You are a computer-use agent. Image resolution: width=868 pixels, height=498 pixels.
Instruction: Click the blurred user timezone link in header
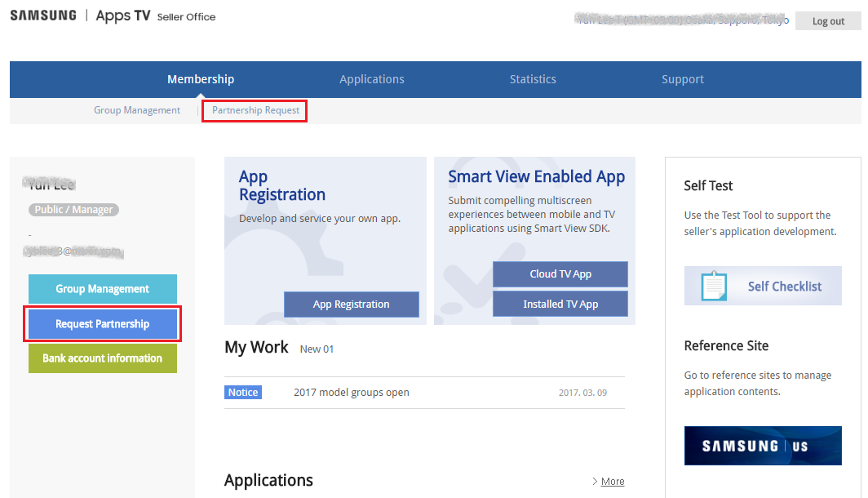682,20
